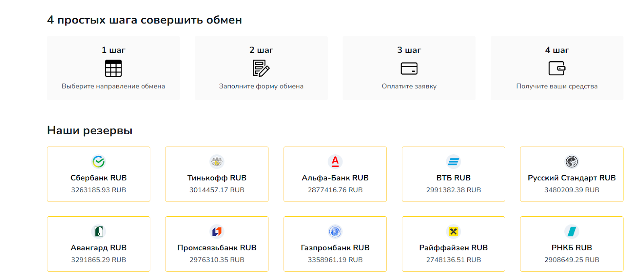Screen dimensions: 644x274
Task: Click the '2 шаг' step title
Action: (261, 50)
